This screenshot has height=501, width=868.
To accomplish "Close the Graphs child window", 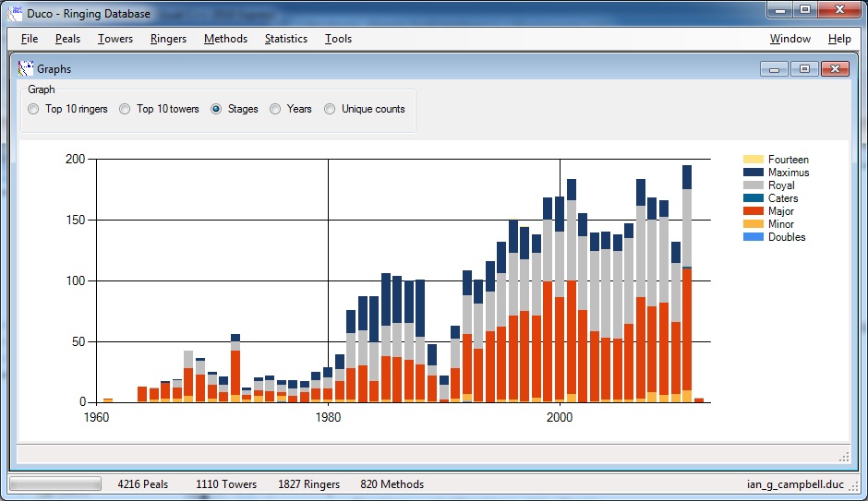I will tap(836, 69).
